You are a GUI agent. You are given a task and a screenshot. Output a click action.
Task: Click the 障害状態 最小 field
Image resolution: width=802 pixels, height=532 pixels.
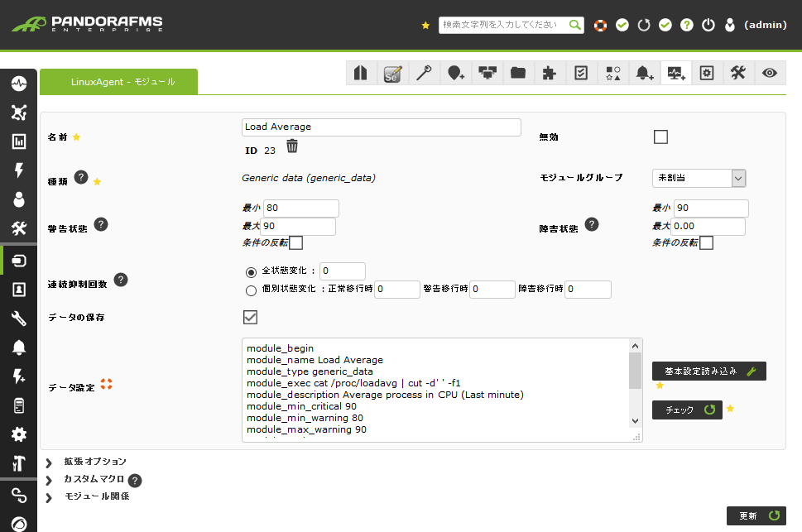coord(711,208)
